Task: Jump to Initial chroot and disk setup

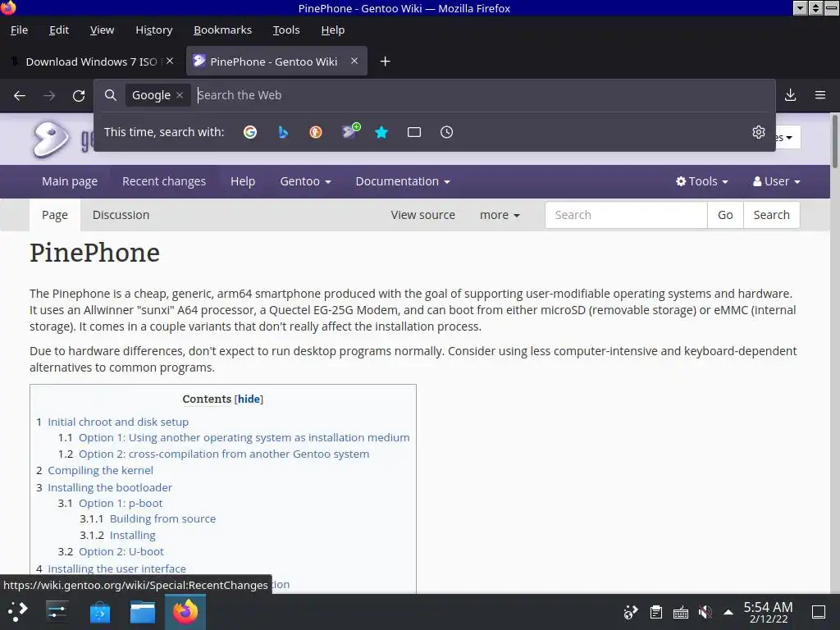Action: tap(118, 422)
